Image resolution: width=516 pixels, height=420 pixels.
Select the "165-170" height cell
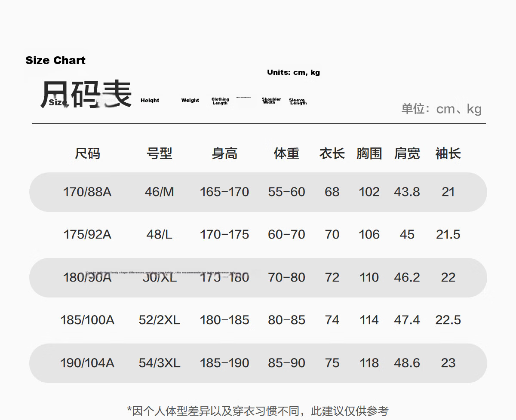point(224,192)
